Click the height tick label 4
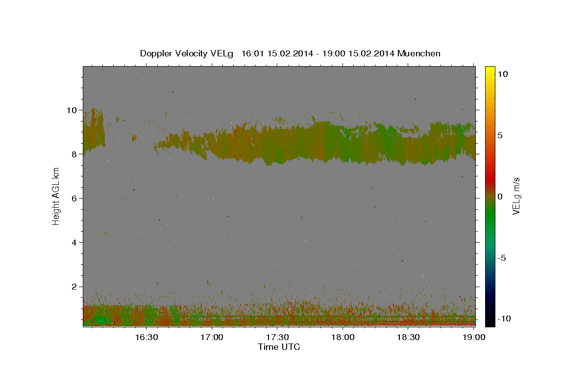Screen dimensions: 588x392 [x=75, y=242]
